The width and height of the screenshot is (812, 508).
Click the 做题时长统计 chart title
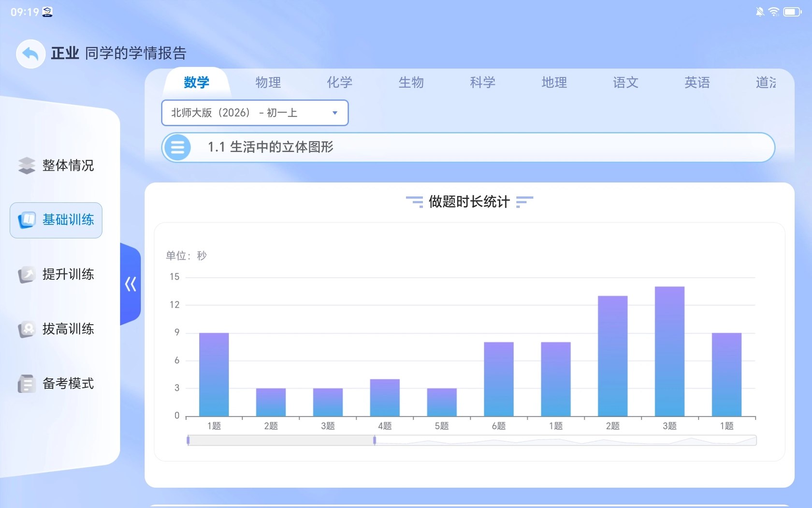pos(469,202)
